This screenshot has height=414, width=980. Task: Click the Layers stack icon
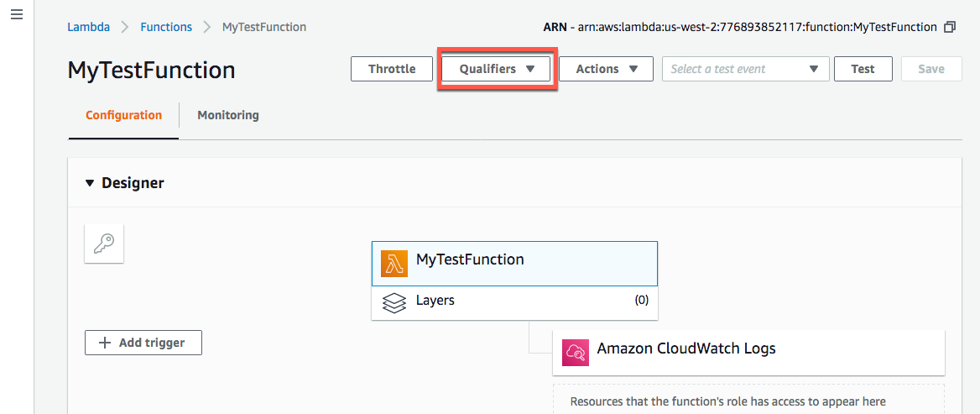394,301
